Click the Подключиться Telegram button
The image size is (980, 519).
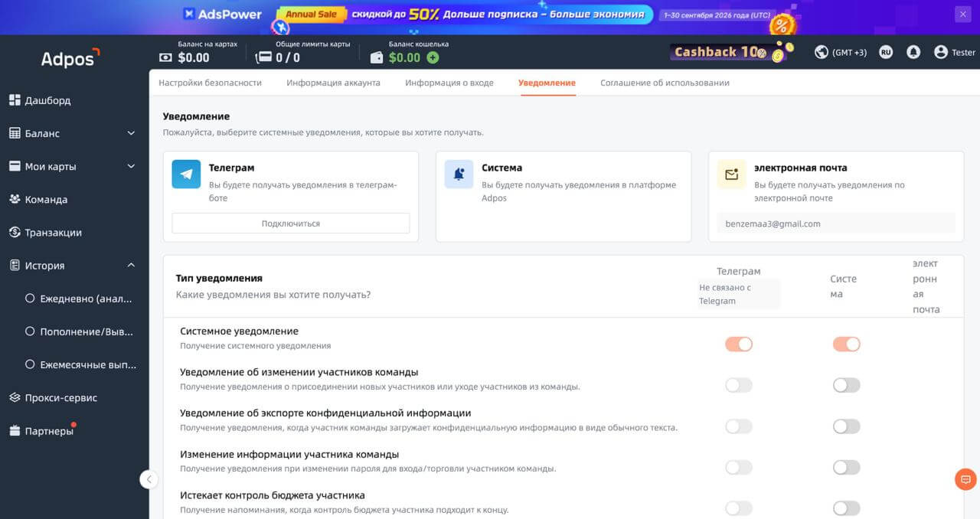(291, 224)
